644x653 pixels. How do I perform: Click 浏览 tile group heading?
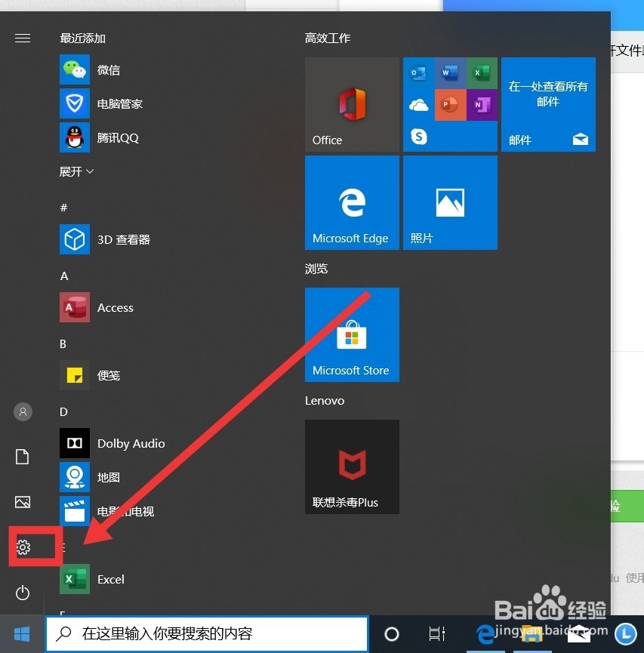coord(316,269)
